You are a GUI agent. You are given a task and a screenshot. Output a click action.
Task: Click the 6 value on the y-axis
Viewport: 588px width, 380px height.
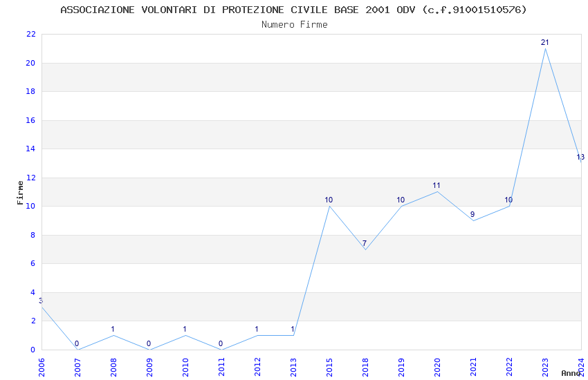pos(33,264)
